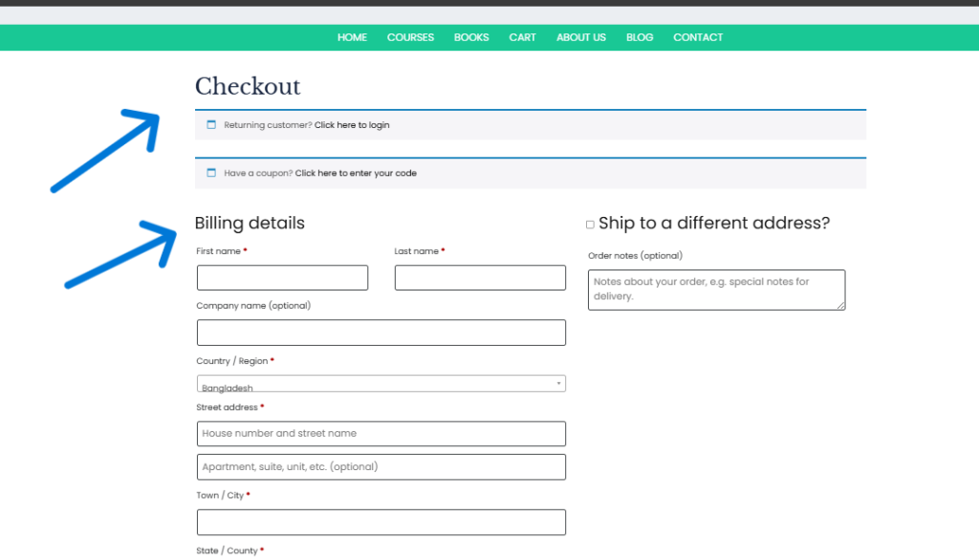Click the window icon beside Have a coupon

point(211,173)
